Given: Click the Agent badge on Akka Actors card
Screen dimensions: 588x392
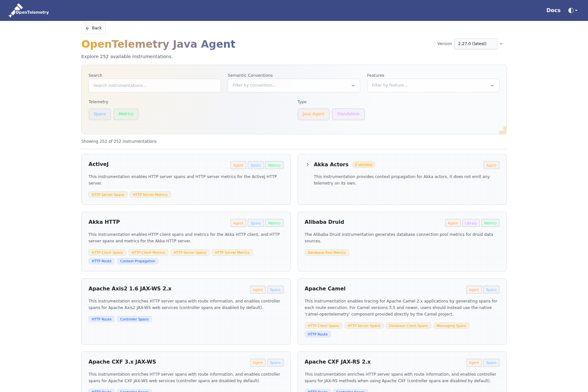Looking at the screenshot, I should (491, 165).
